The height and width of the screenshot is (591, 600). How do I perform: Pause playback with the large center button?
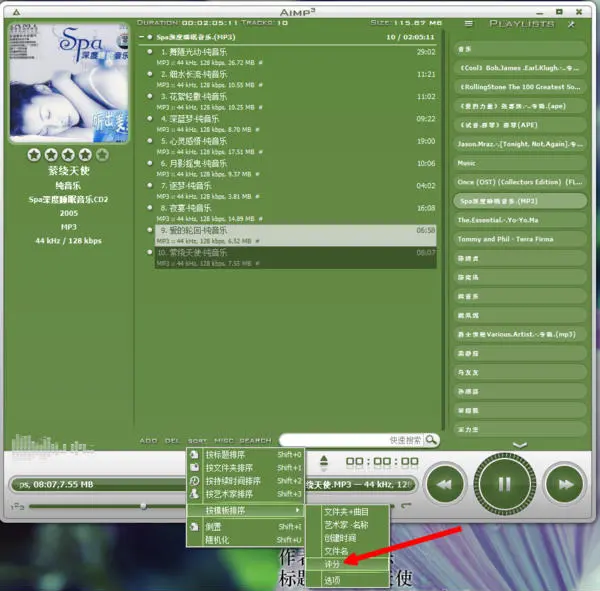504,483
